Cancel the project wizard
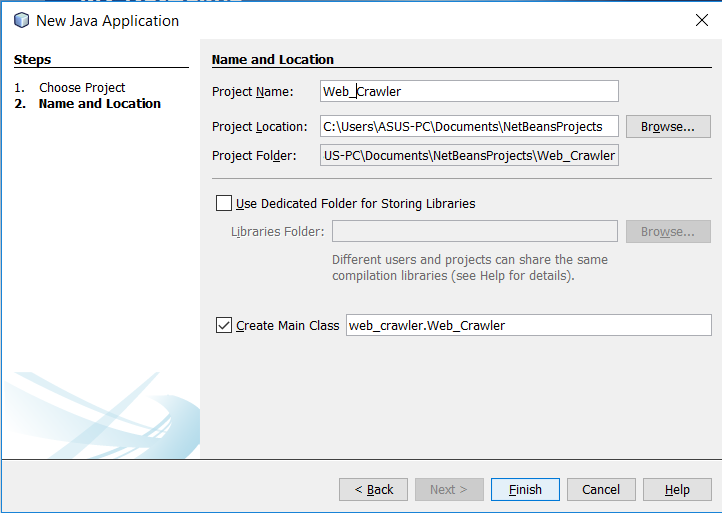The image size is (722, 513). tap(601, 490)
